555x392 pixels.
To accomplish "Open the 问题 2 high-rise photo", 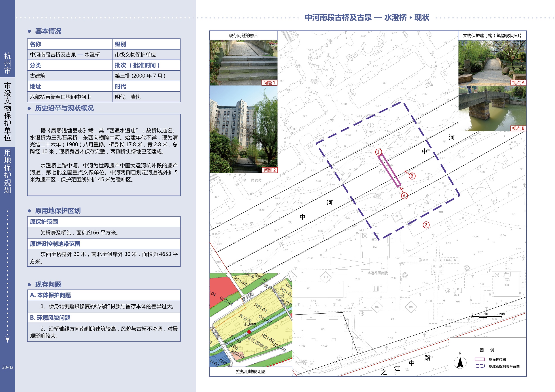I will [x=243, y=129].
